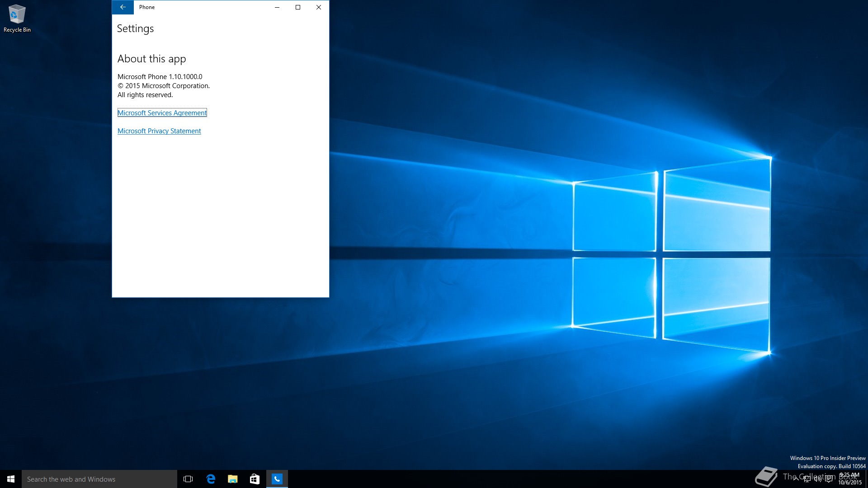Click the 'Settings' page heading
This screenshot has height=488, width=868.
[x=135, y=28]
